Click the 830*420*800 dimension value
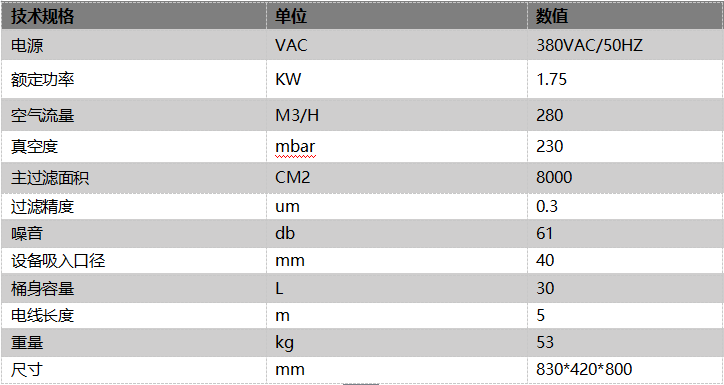Viewport: 724px width, 385px height. coord(584,369)
